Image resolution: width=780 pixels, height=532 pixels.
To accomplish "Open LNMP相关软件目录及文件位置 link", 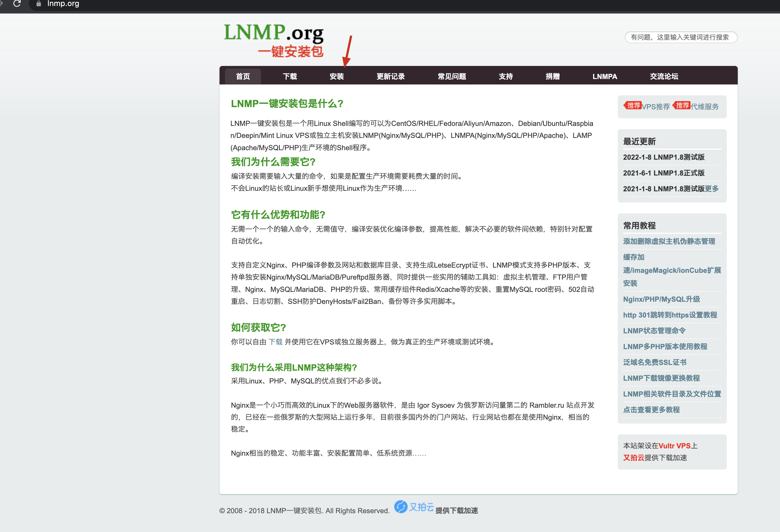I will [x=672, y=394].
